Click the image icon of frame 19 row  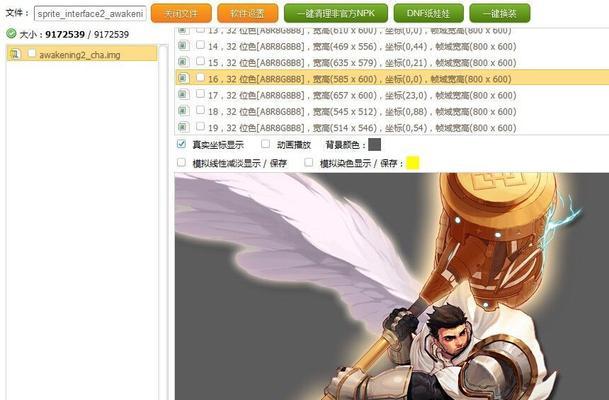point(183,127)
